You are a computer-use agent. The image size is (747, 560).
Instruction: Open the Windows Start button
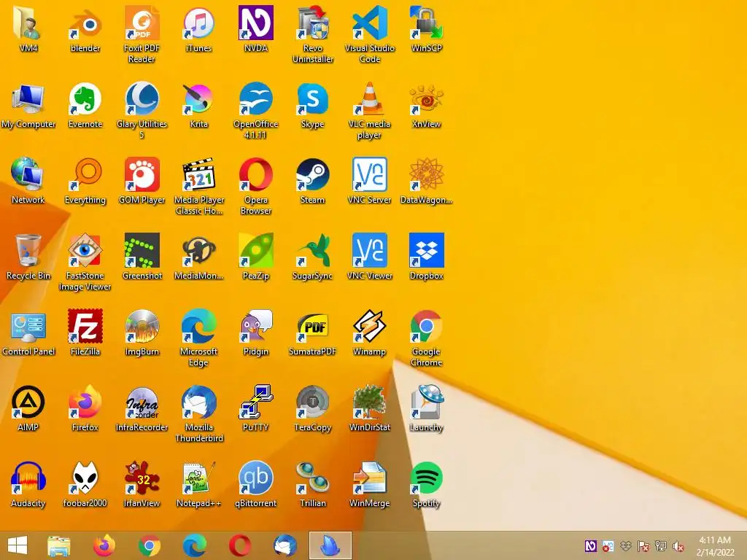click(18, 545)
